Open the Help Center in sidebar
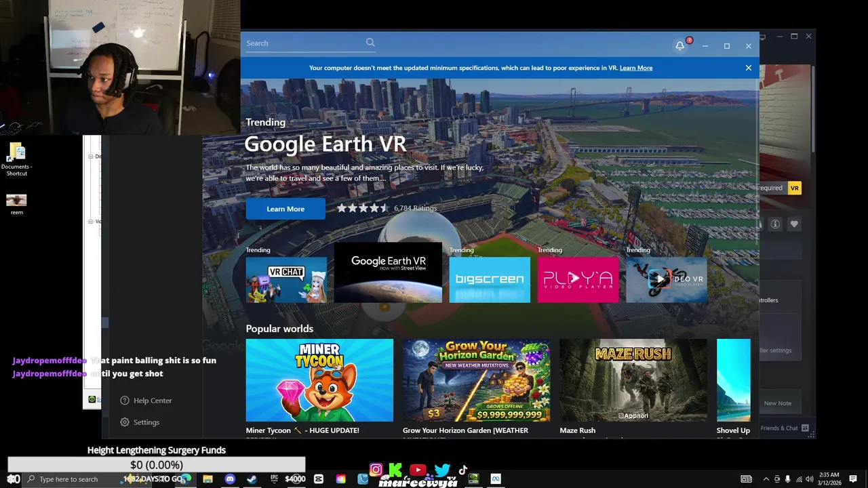This screenshot has width=868, height=488. click(146, 401)
